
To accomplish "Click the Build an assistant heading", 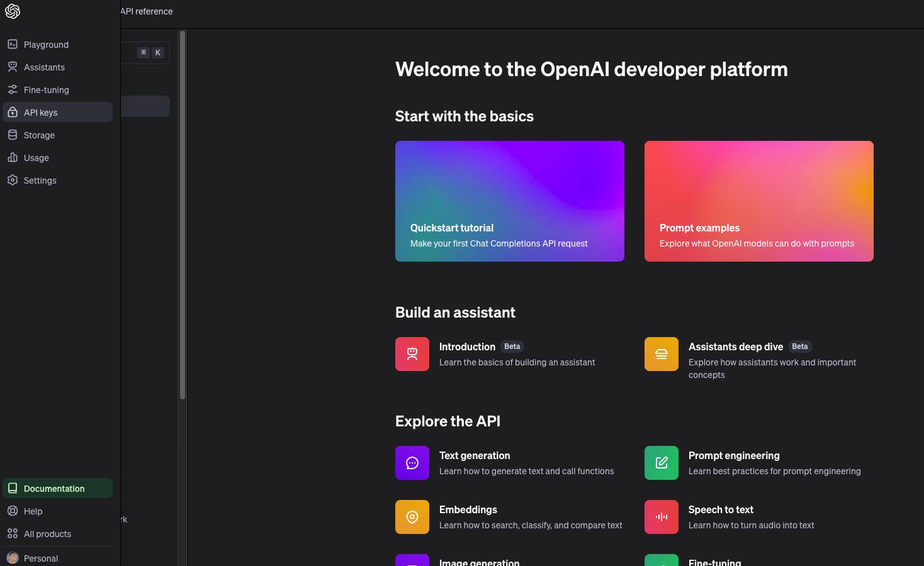I will 455,313.
